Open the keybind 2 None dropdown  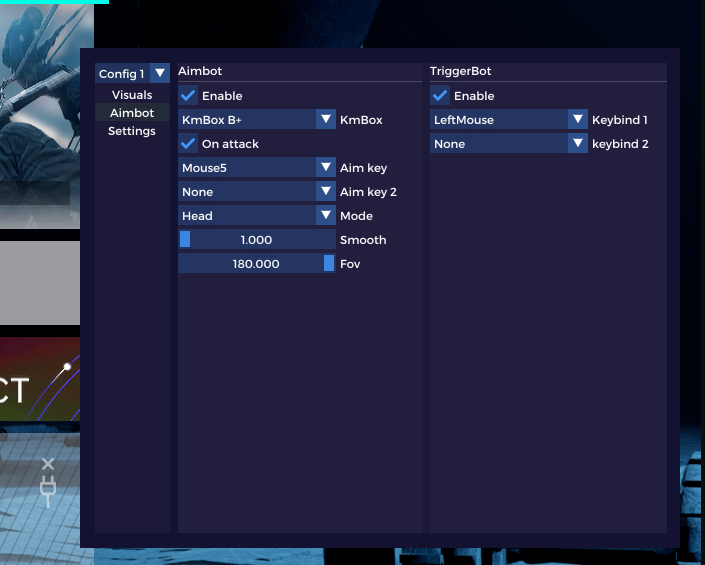(x=509, y=144)
